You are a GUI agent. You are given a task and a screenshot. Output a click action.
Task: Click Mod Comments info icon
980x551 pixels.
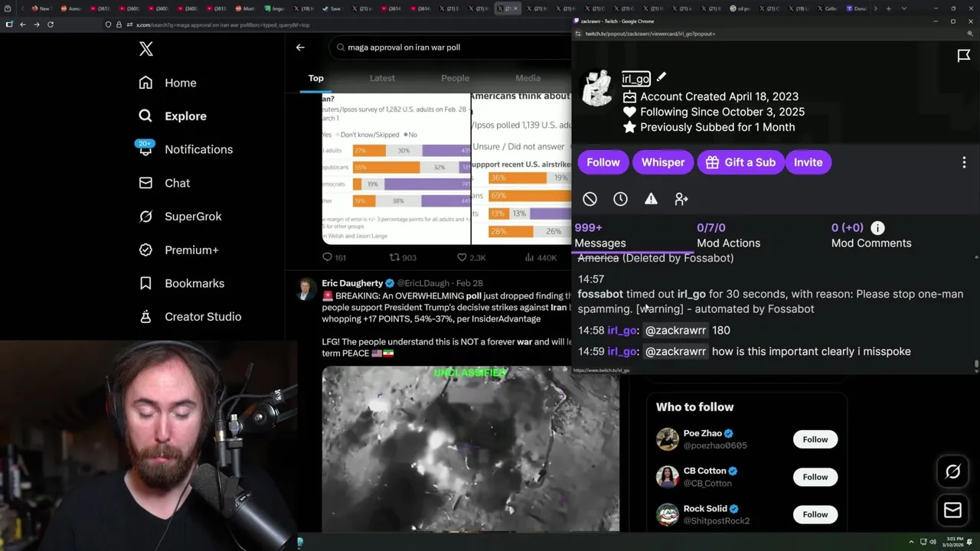(x=877, y=227)
